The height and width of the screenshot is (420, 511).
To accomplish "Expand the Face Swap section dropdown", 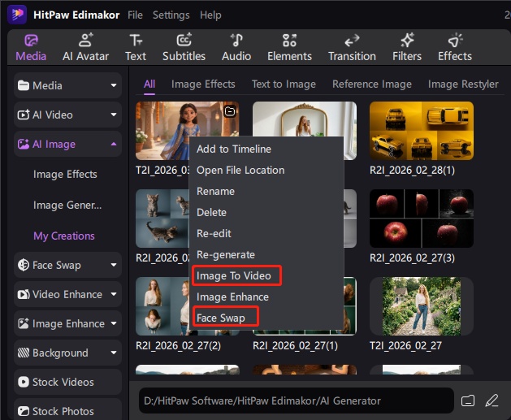I will [114, 265].
